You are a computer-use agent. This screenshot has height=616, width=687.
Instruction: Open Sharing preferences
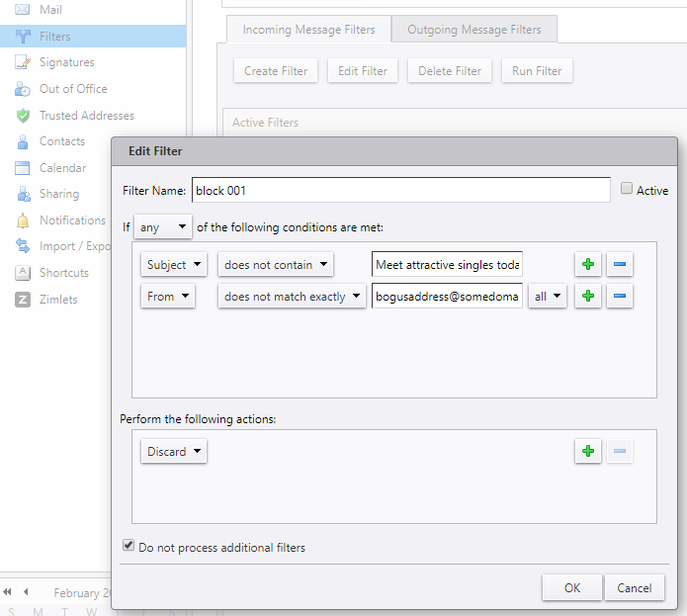[x=59, y=194]
